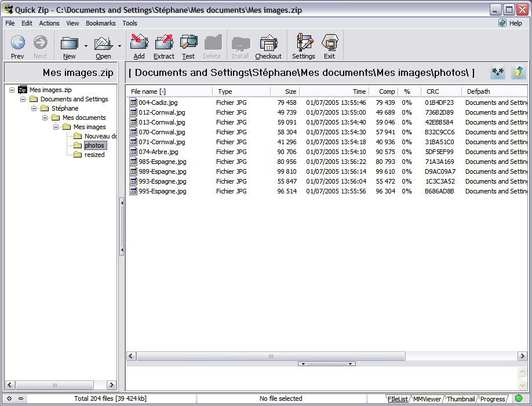
Task: Click the password asterisks icon
Action: click(x=497, y=72)
